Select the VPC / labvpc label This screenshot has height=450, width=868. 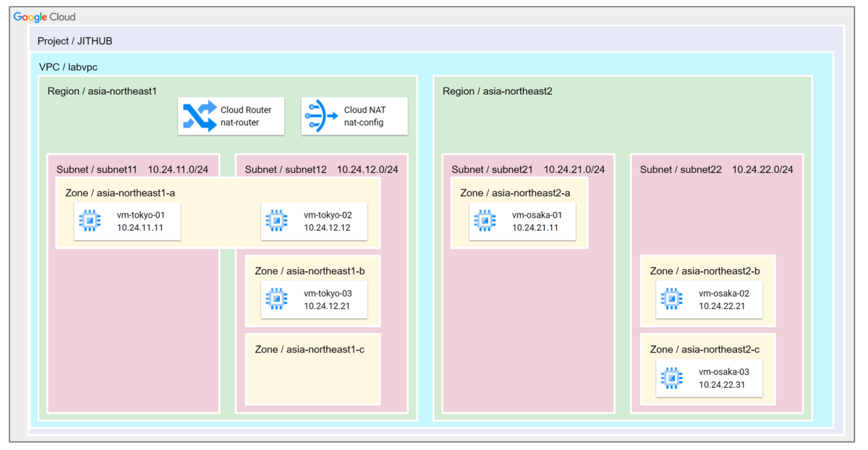68,67
